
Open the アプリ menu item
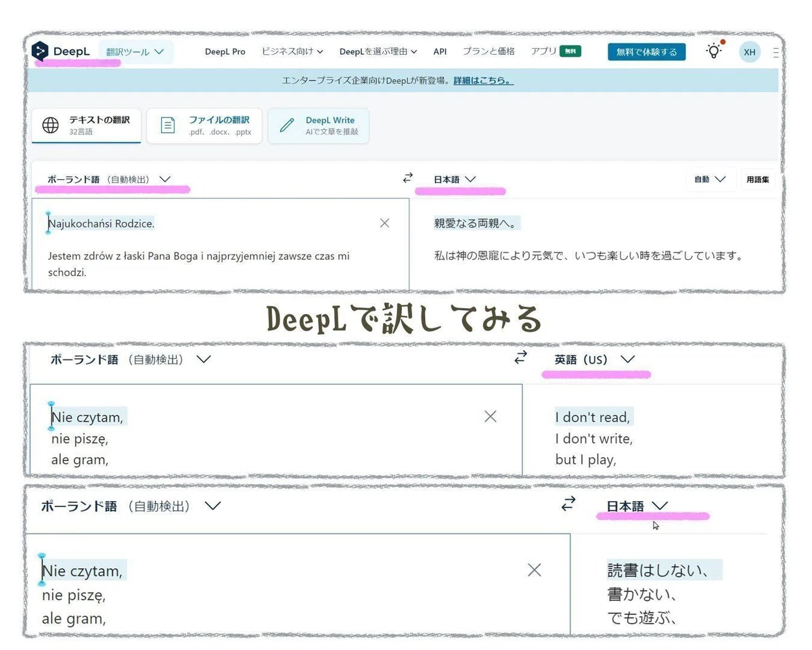coord(544,51)
